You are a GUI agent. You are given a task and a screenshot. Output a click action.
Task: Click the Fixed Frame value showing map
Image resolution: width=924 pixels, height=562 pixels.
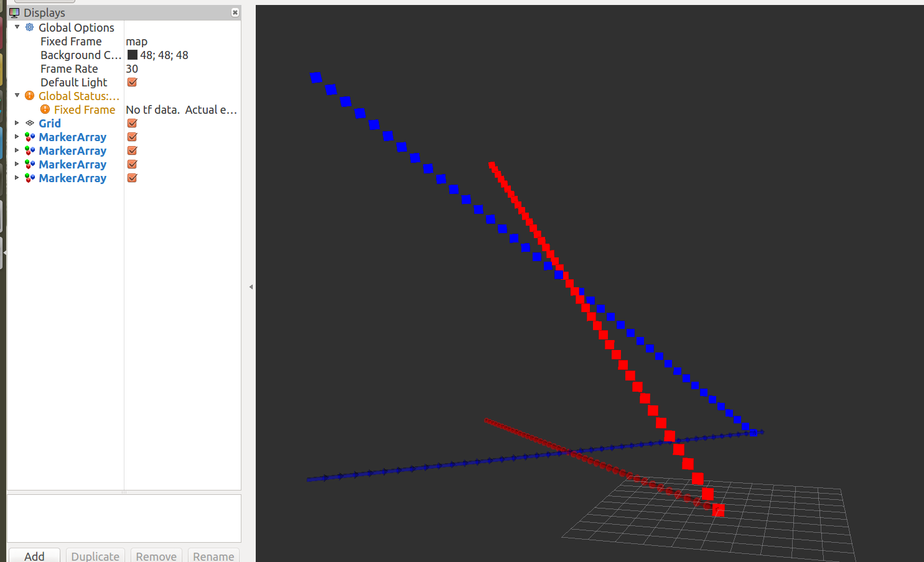136,41
